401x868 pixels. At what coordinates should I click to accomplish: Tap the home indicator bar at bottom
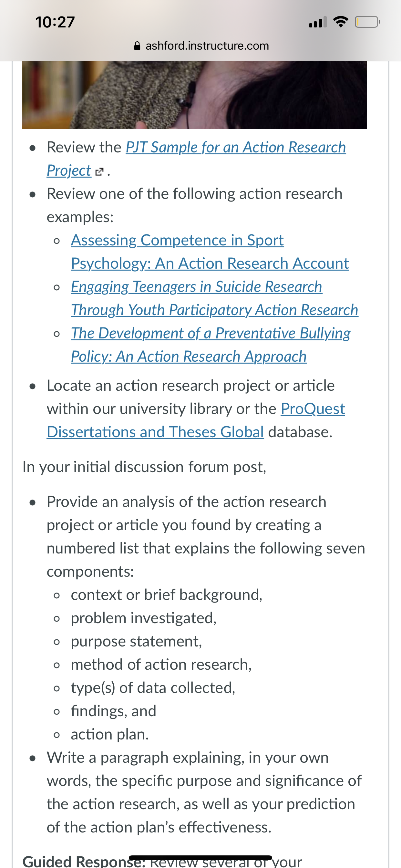click(200, 858)
